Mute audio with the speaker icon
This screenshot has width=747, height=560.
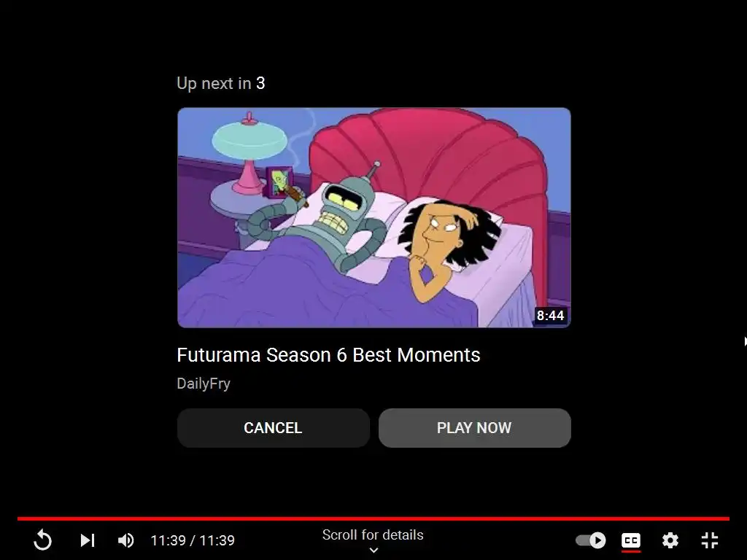(125, 540)
